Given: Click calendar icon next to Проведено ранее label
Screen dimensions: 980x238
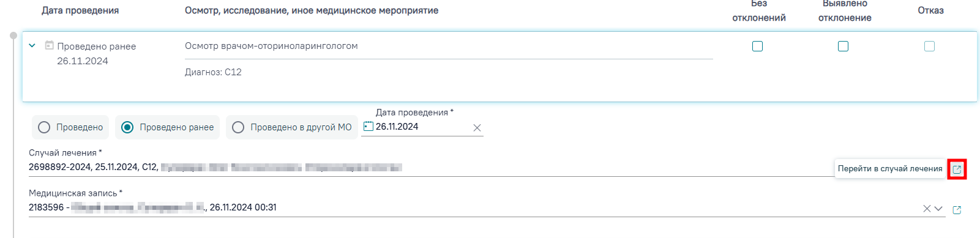Looking at the screenshot, I should 50,45.
